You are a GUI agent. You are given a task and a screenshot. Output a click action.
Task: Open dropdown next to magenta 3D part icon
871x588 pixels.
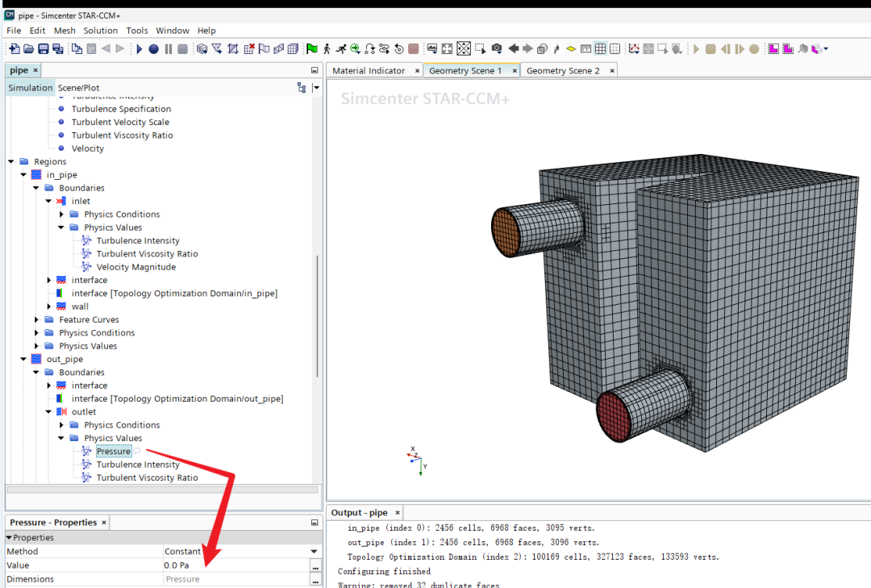click(826, 49)
